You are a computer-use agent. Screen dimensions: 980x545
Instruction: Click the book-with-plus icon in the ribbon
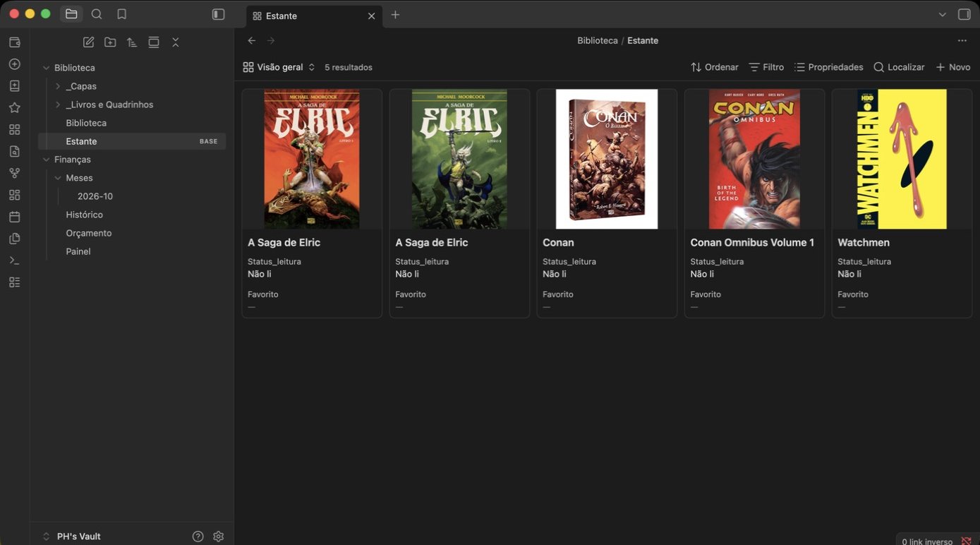pos(15,86)
